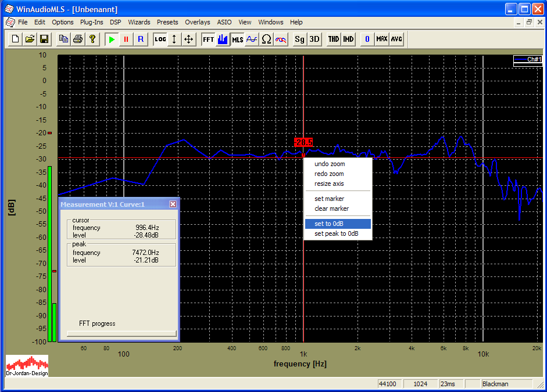Image resolution: width=547 pixels, height=392 pixels.
Task: Open the 3D waterfall view icon
Action: [x=314, y=39]
